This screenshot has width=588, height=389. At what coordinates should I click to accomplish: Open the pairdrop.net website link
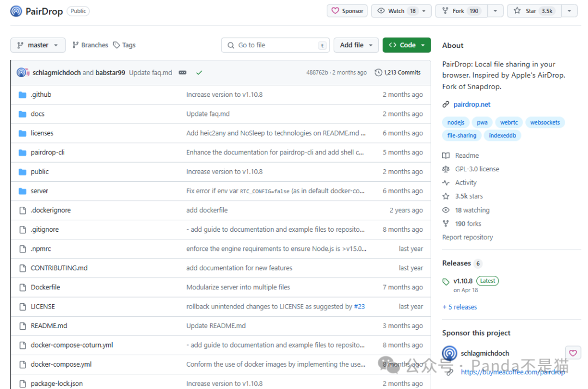pos(471,104)
